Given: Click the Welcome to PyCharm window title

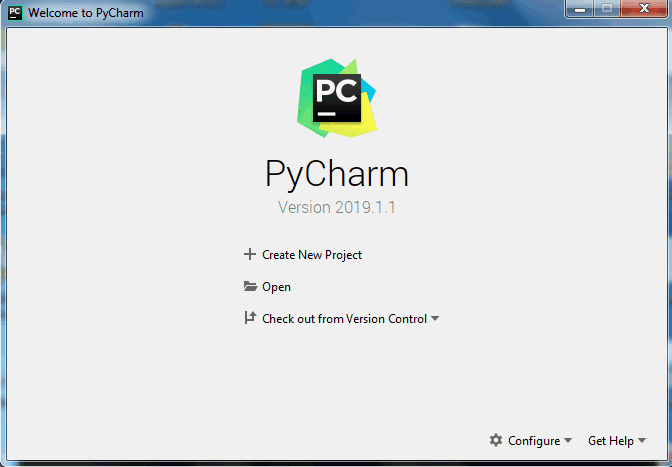Looking at the screenshot, I should pos(86,13).
